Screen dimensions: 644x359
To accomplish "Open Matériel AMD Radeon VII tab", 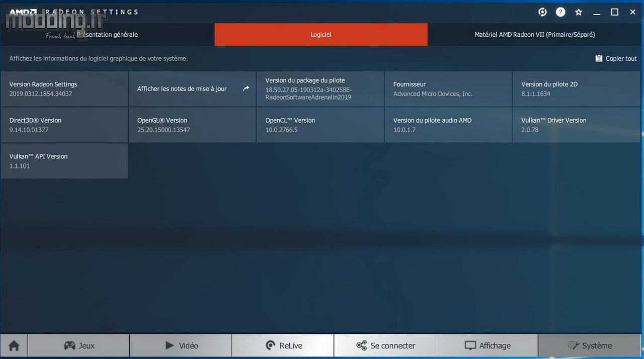I will pos(535,35).
